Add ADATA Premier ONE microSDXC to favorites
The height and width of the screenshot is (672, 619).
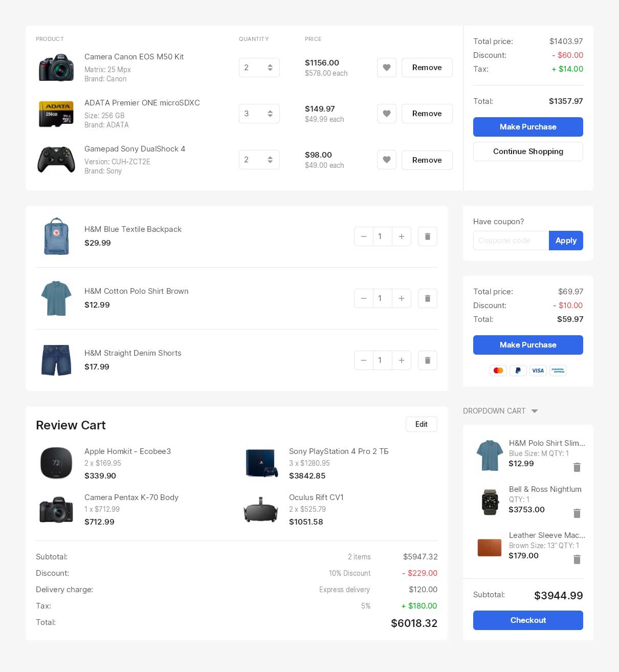click(x=387, y=114)
